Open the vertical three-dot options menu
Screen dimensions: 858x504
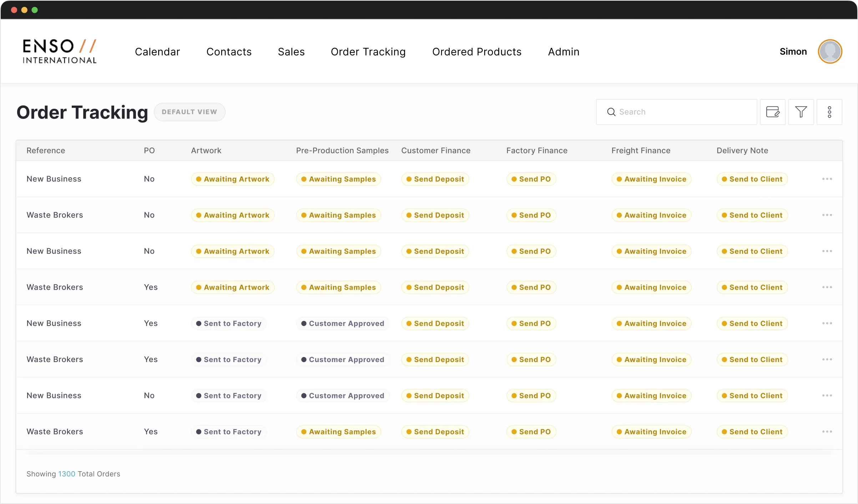[829, 112]
